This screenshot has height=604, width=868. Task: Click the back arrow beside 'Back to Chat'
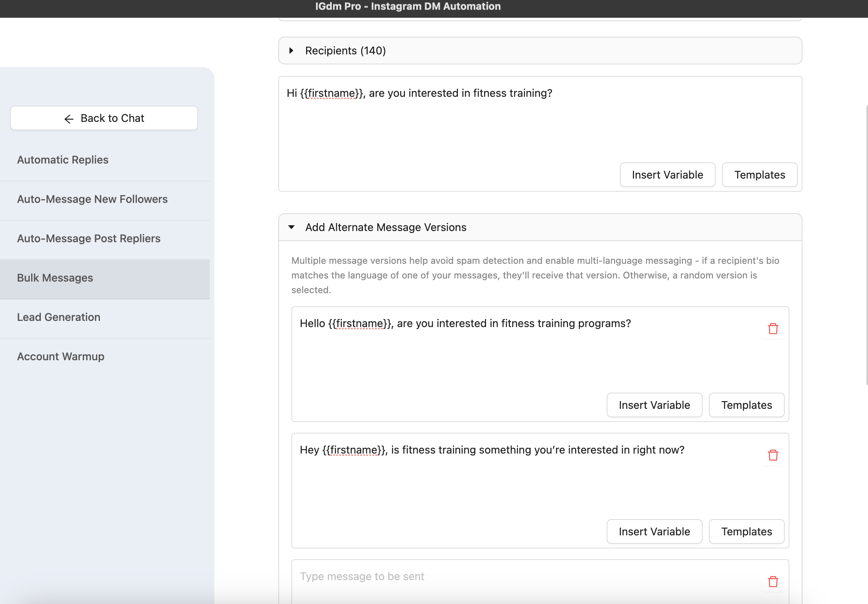pyautogui.click(x=69, y=118)
